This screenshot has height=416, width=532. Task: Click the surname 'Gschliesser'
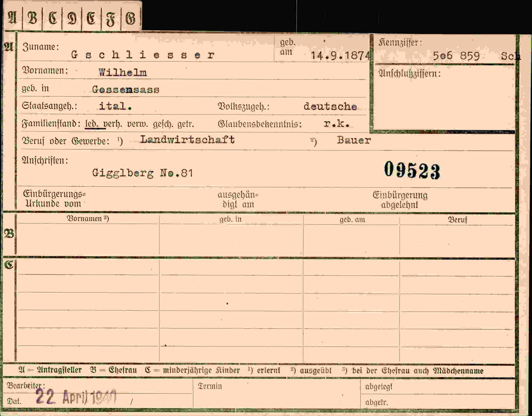coord(143,55)
